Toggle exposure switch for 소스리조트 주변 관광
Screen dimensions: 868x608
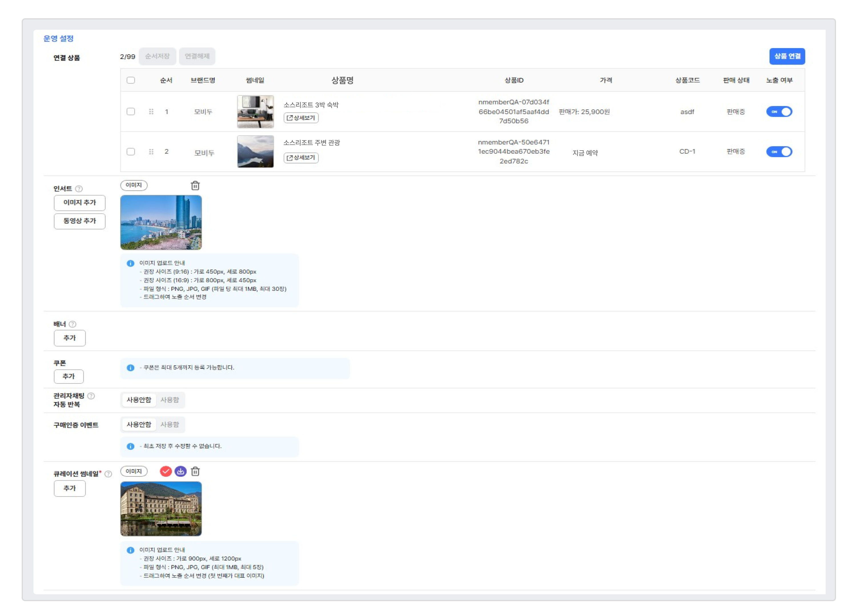pos(779,152)
